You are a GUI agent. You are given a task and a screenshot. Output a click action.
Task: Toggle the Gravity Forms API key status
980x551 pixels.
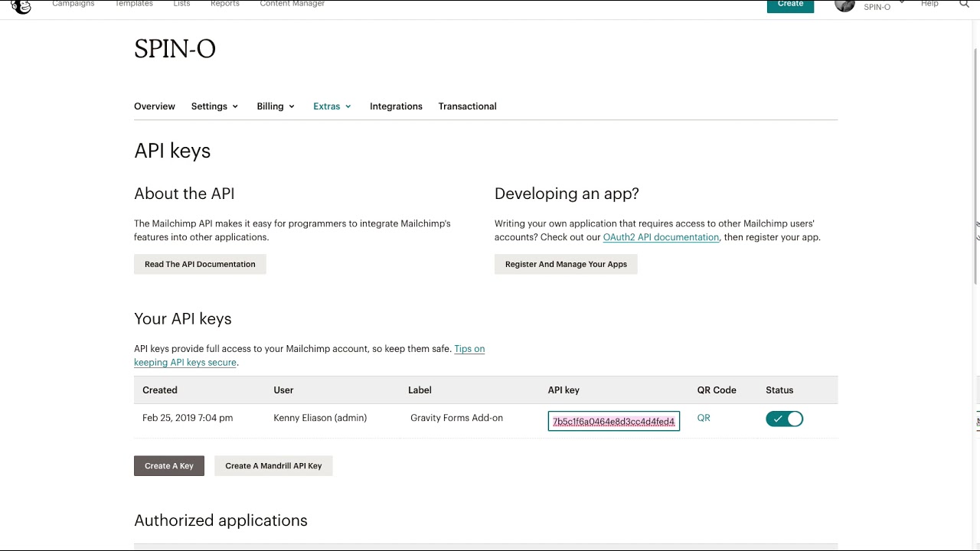pyautogui.click(x=784, y=419)
